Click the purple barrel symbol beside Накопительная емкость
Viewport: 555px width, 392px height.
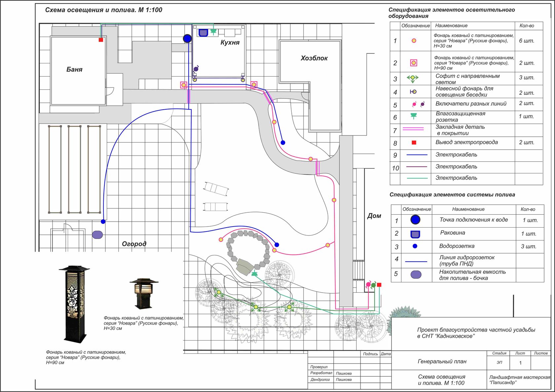[416, 274]
